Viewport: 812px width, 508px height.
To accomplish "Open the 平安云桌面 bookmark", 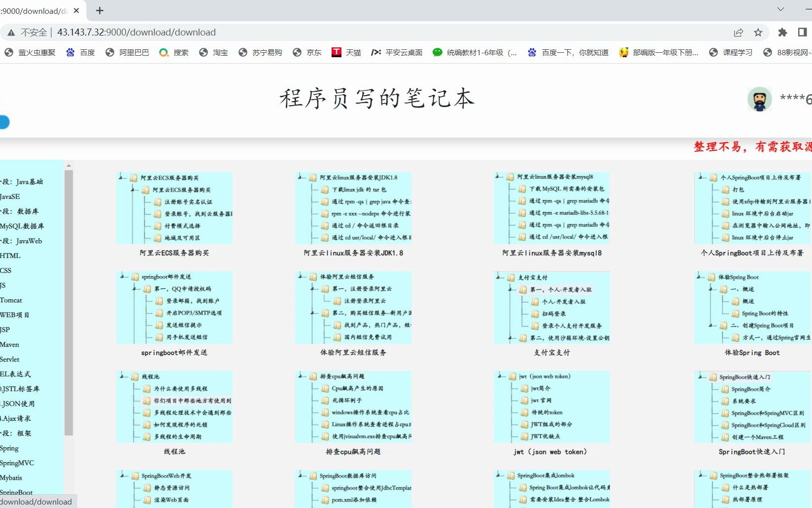I will coord(397,52).
